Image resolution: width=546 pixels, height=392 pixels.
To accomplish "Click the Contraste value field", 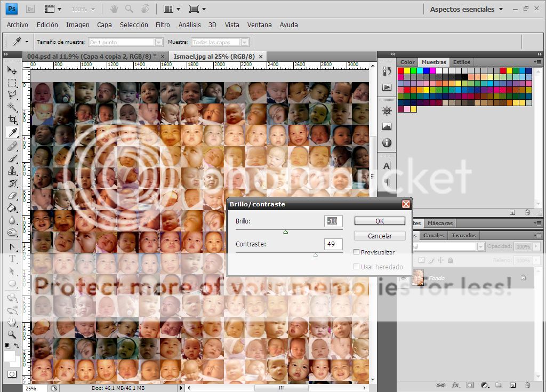I will click(333, 244).
